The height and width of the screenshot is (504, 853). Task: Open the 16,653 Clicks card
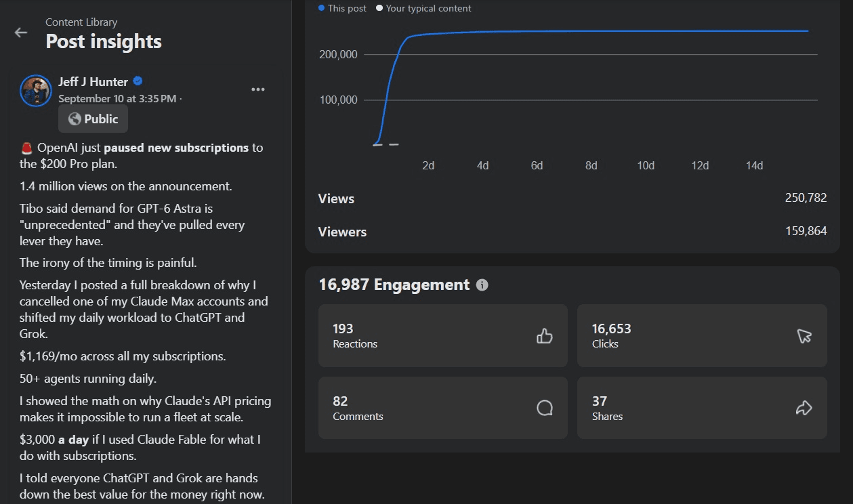[702, 336]
